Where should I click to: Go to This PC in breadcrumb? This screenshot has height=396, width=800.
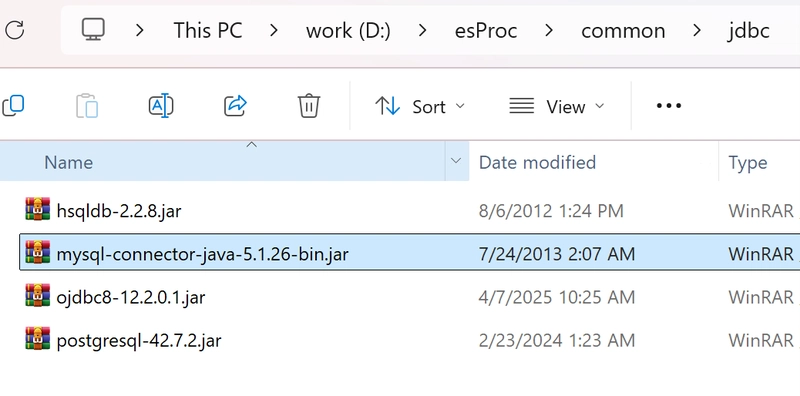(208, 31)
